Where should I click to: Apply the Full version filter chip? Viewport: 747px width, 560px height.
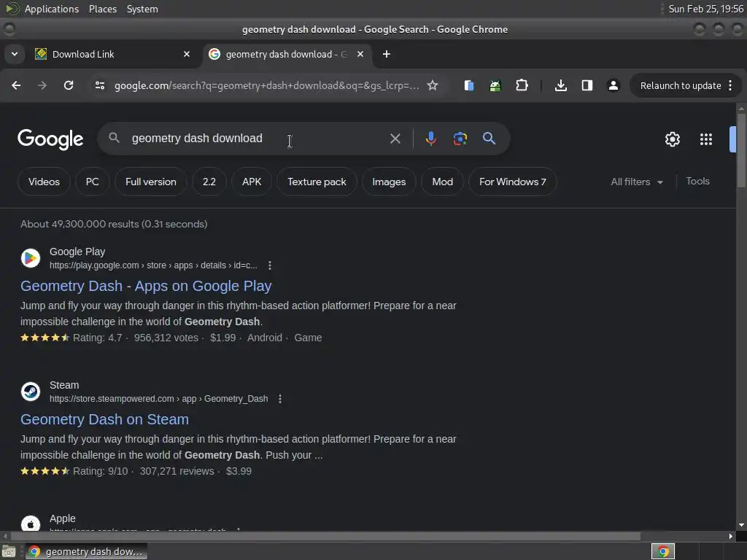coord(151,182)
